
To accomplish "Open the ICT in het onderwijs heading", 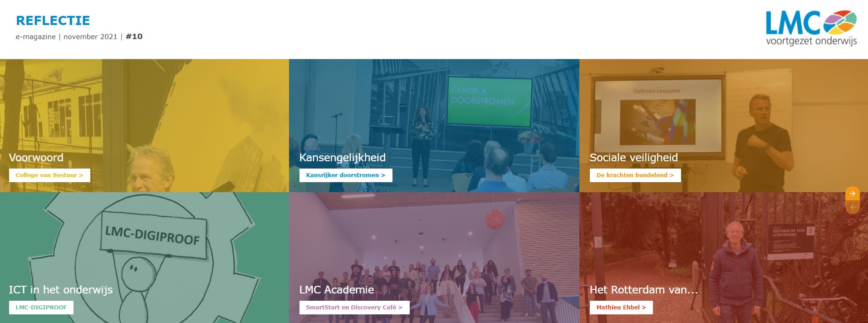I will 61,290.
